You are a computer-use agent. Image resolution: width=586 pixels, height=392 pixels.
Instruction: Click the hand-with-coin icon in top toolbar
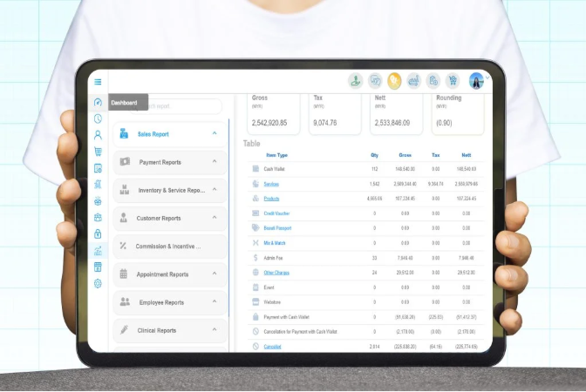click(356, 81)
